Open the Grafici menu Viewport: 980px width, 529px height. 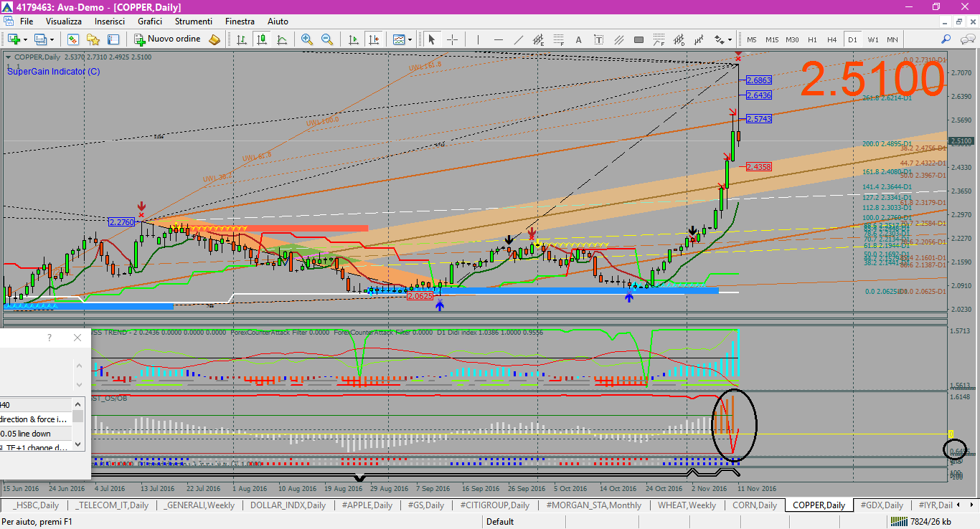click(x=150, y=22)
